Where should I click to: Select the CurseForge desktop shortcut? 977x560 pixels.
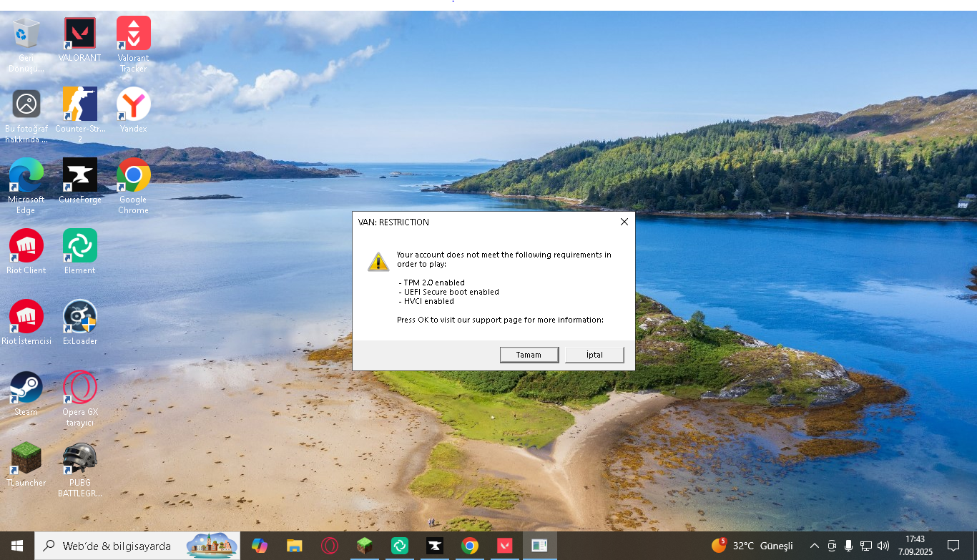(x=80, y=182)
